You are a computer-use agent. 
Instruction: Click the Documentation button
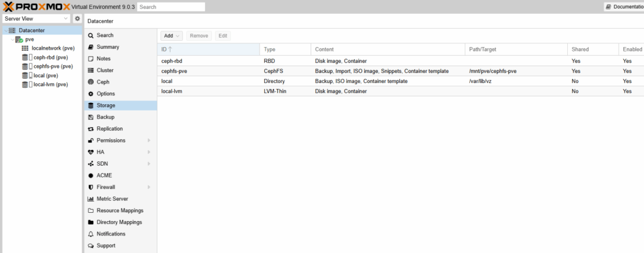point(623,7)
